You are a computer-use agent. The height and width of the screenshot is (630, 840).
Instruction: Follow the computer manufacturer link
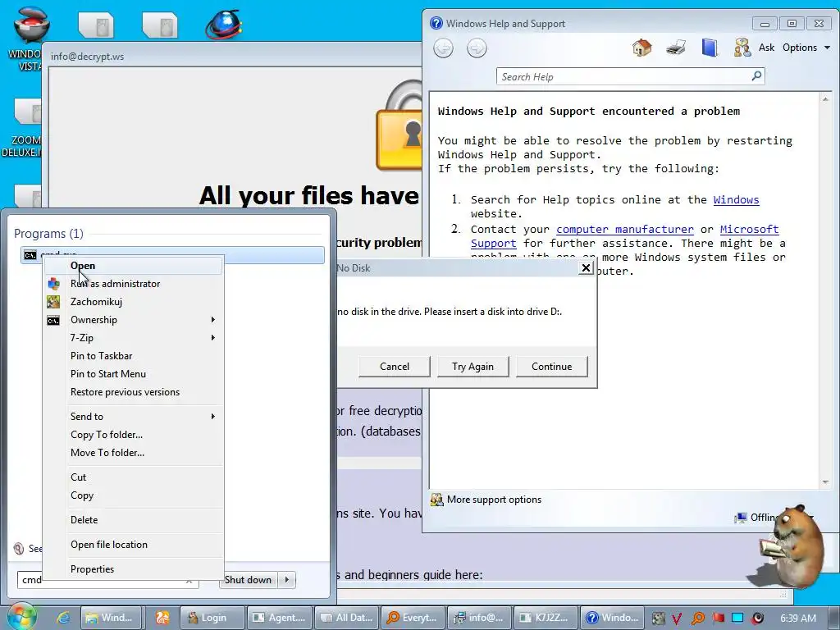click(624, 230)
